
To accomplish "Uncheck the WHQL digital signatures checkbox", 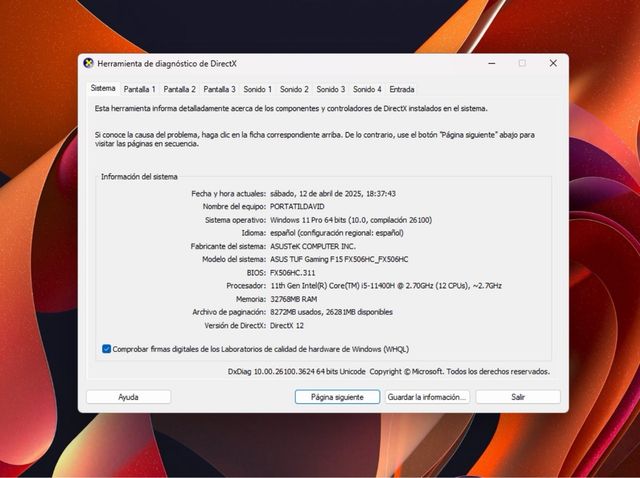I will coord(107,349).
